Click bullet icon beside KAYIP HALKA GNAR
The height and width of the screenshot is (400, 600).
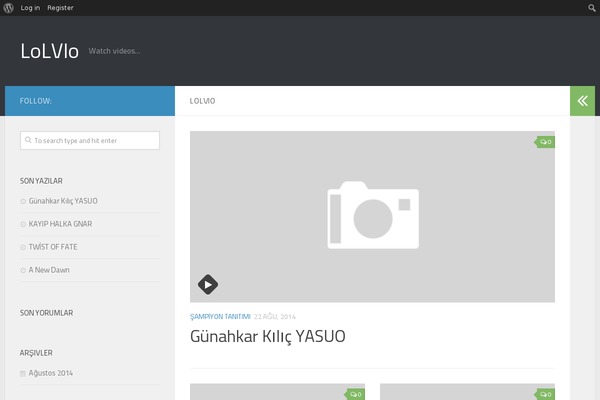(23, 224)
